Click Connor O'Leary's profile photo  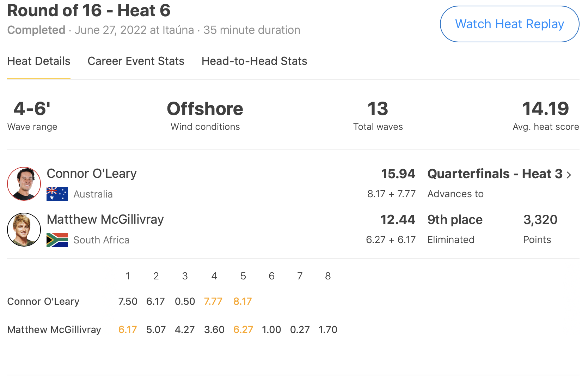click(24, 184)
